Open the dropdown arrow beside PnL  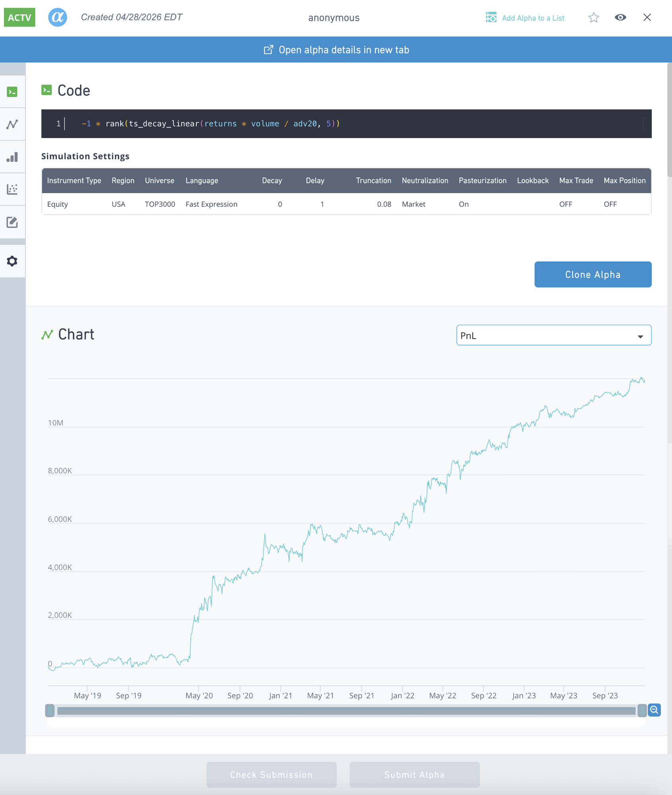click(641, 336)
